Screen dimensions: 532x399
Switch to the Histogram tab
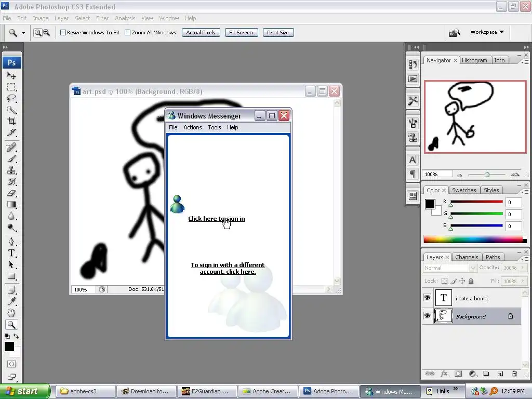point(474,60)
